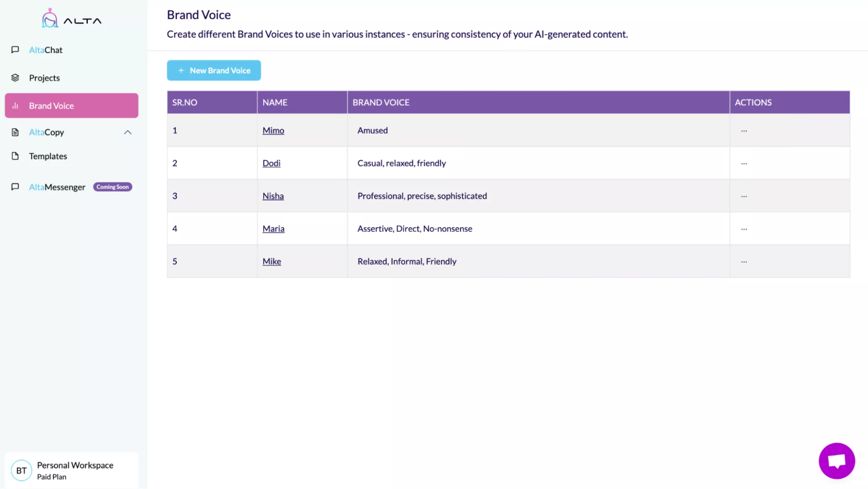Screen dimensions: 868x489
Task: Open the Projects sidebar item
Action: point(44,78)
